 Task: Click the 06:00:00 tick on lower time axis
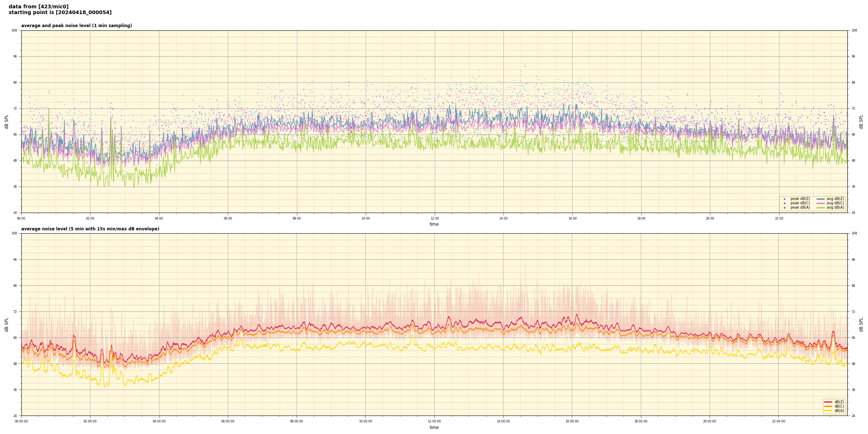228,421
